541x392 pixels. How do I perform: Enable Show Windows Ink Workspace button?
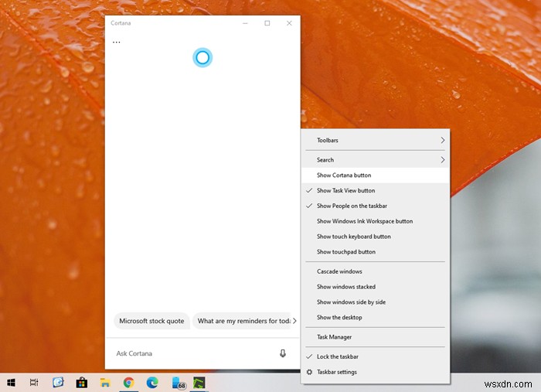(x=376, y=221)
